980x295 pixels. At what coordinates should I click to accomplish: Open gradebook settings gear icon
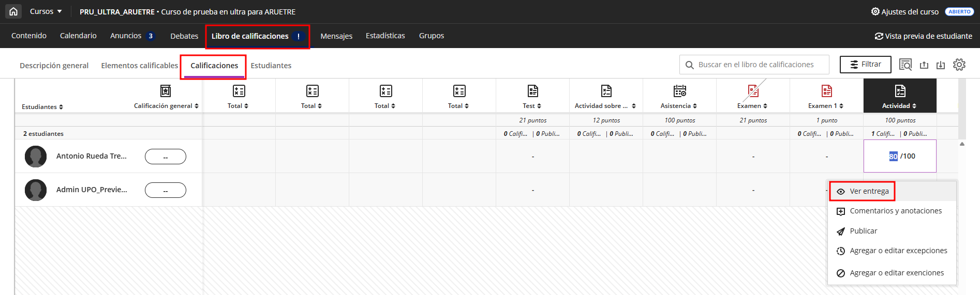[x=959, y=65]
